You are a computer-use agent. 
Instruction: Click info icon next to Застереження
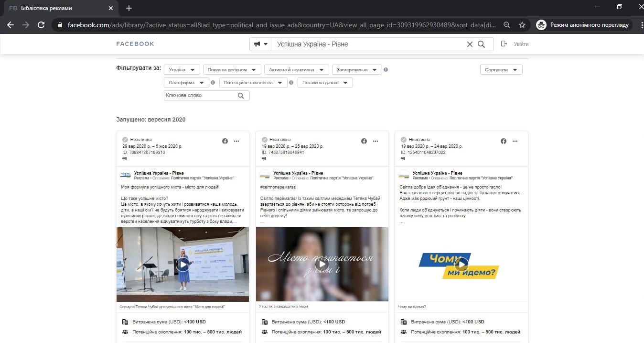click(x=386, y=70)
